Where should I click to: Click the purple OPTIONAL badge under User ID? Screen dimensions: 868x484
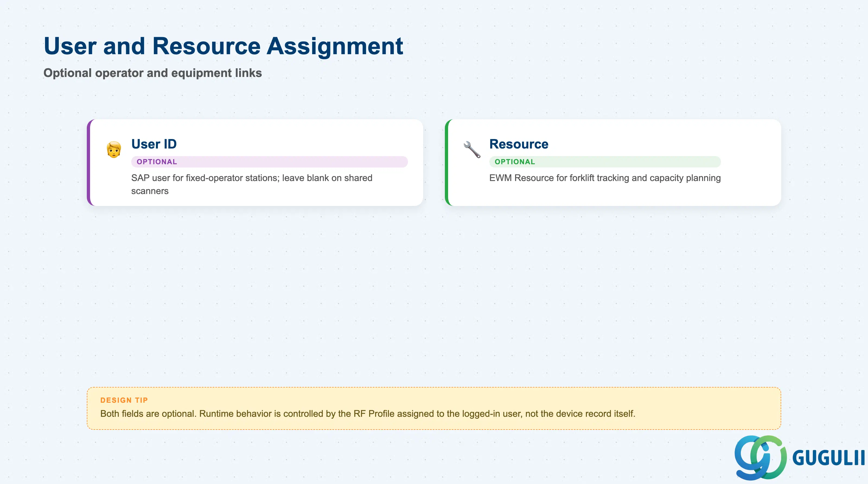270,162
